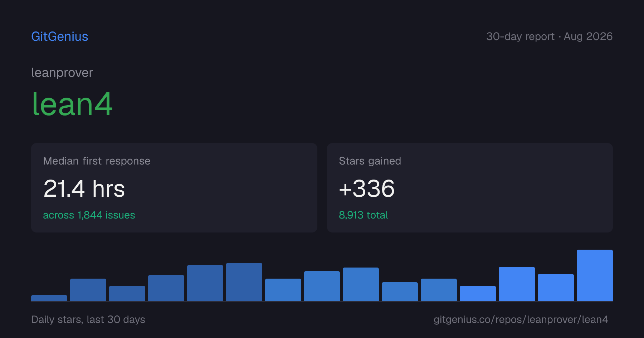The width and height of the screenshot is (644, 338).
Task: Click the "8,913 total" text
Action: pyautogui.click(x=364, y=215)
